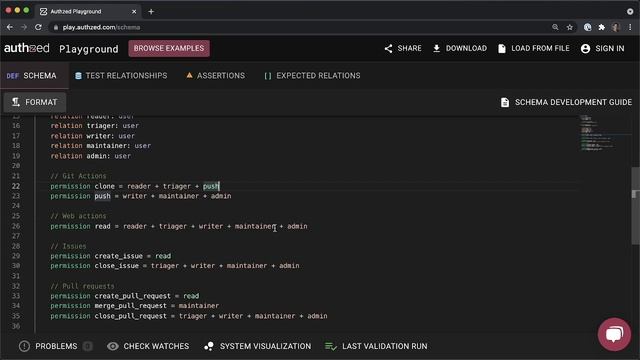This screenshot has width=640, height=360.
Task: Open a new browser tab with the plus icon
Action: pyautogui.click(x=151, y=12)
